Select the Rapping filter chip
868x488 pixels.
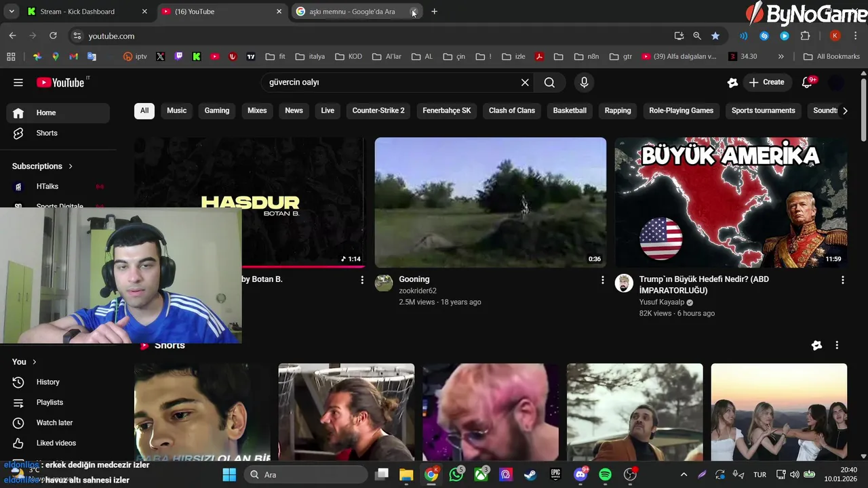pos(618,110)
